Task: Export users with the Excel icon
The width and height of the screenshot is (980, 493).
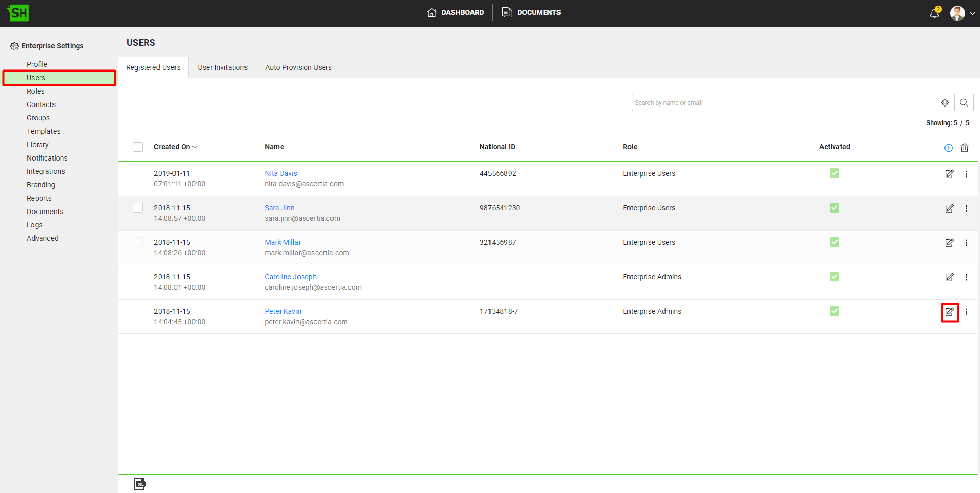Action: 139,484
